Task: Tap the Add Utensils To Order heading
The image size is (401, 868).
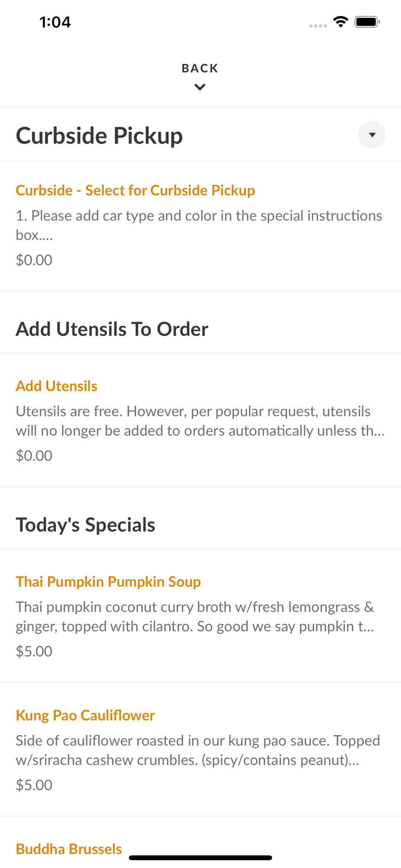Action: point(112,329)
